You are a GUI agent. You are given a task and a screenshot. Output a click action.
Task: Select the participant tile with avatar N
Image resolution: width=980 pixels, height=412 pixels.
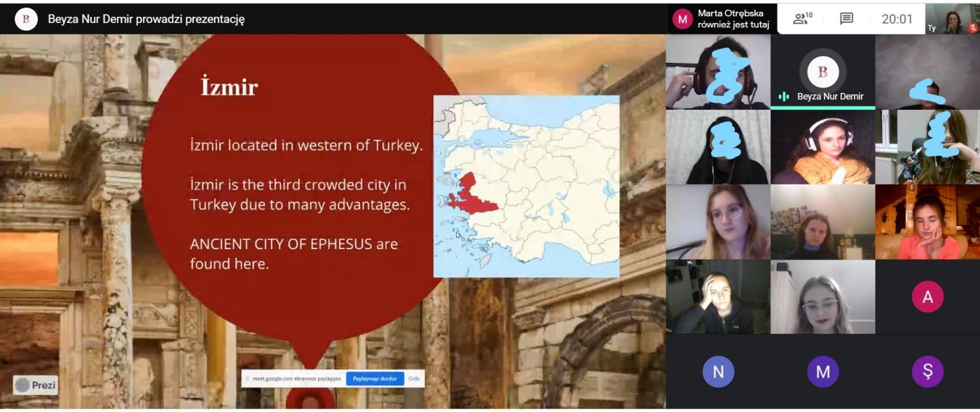(x=718, y=372)
